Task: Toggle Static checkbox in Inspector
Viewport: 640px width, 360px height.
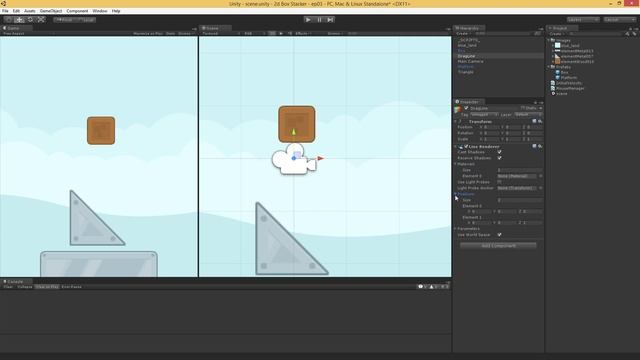Action: pyautogui.click(x=522, y=108)
